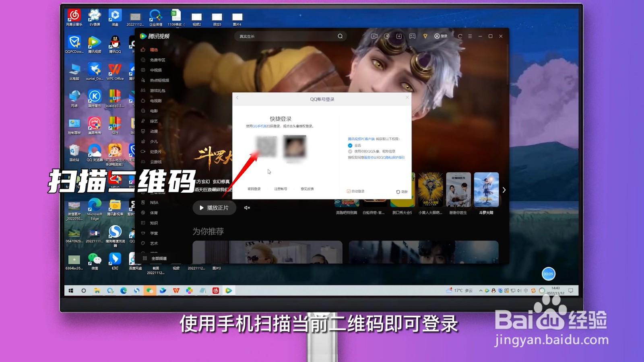This screenshot has width=644, height=362.
Task: Toggle the QQ avatar and nickname permission
Action: pyautogui.click(x=350, y=152)
